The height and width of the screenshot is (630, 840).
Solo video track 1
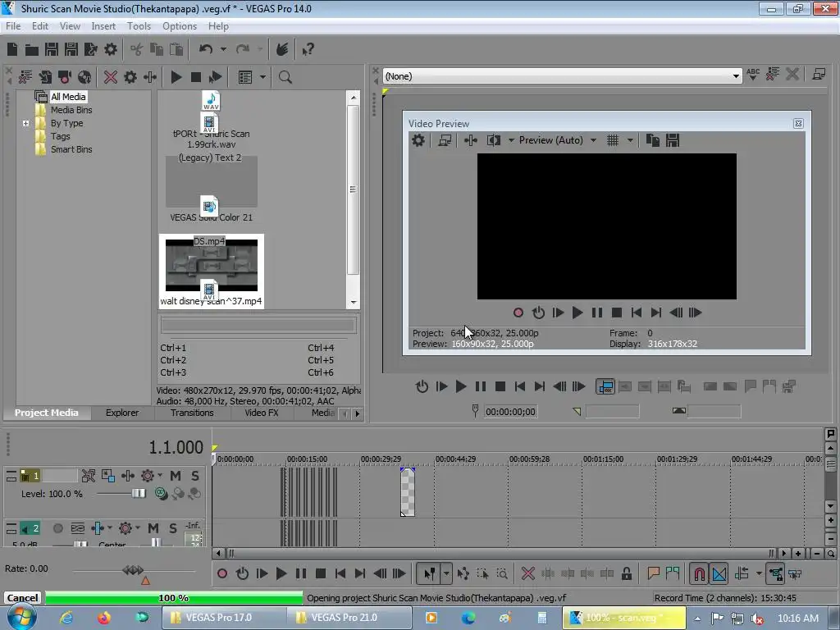click(x=195, y=476)
